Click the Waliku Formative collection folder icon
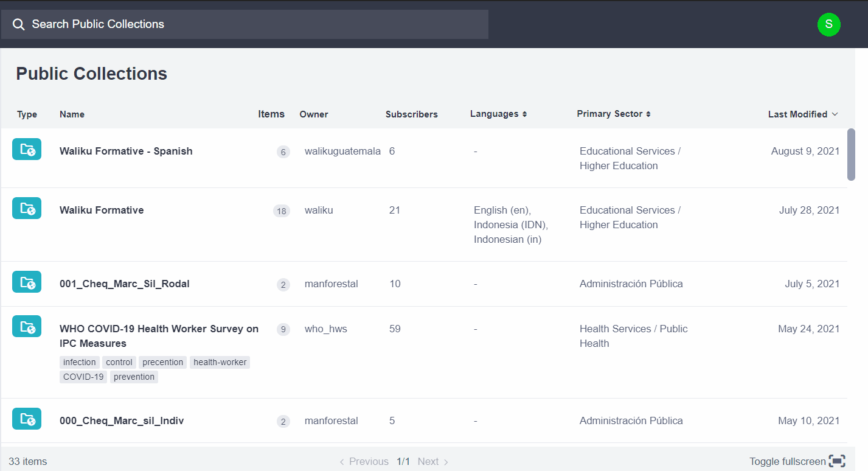Viewport: 868px width, 471px height. [27, 209]
